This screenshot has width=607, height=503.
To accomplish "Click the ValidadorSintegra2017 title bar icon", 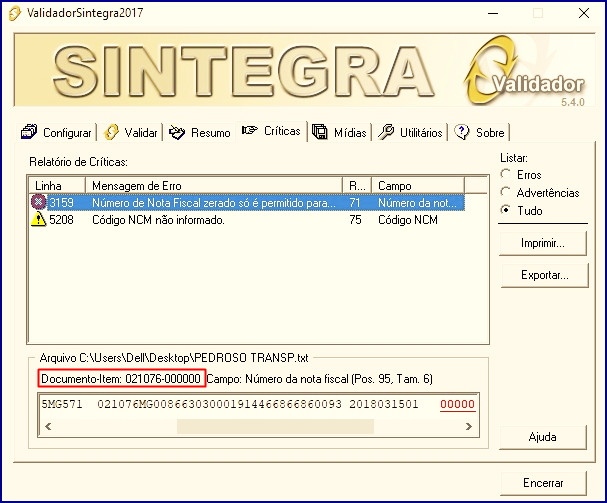I will [x=14, y=13].
